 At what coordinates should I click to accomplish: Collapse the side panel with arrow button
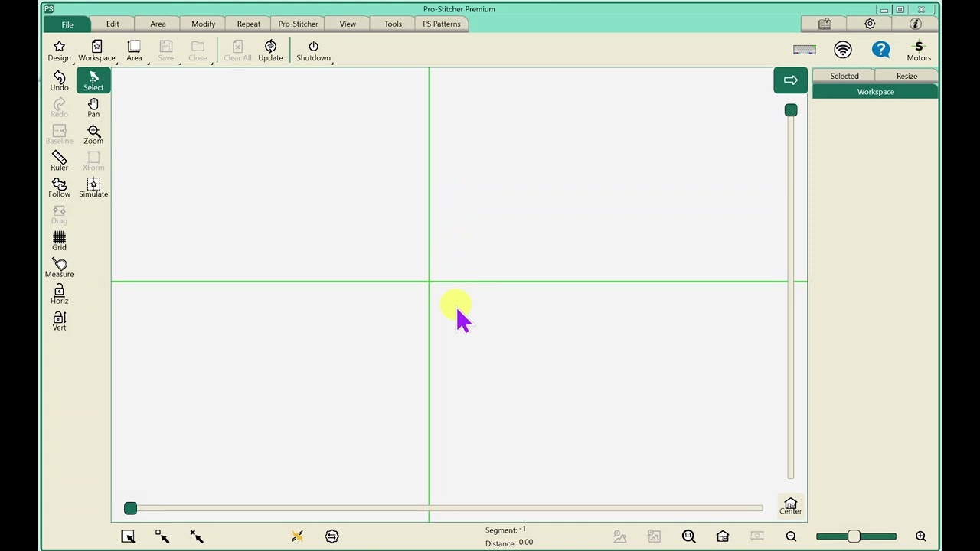[790, 80]
